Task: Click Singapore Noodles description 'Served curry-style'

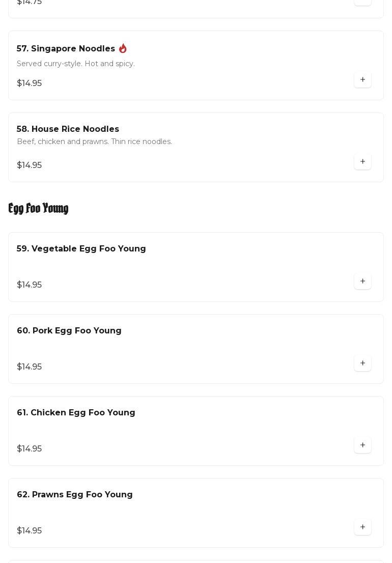Action: click(76, 64)
